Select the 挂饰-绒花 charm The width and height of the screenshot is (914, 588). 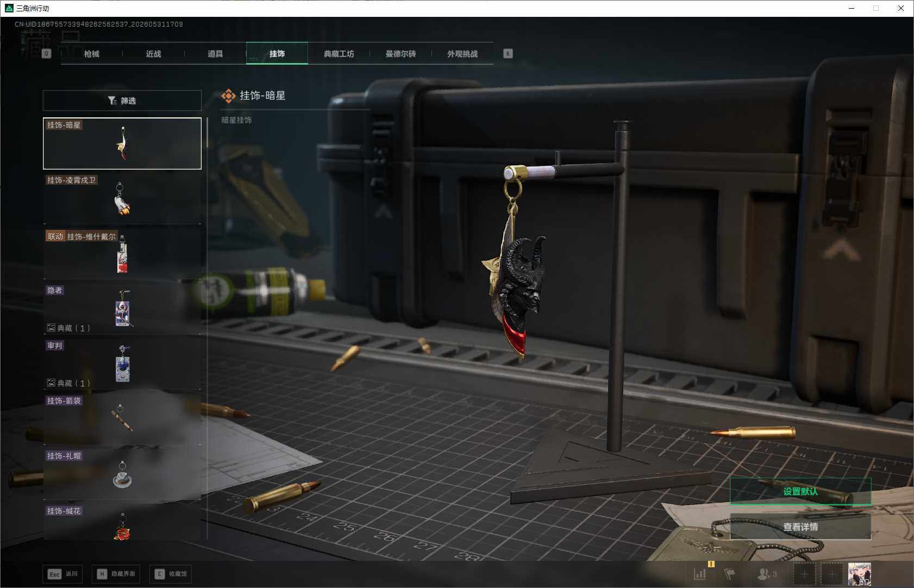tap(122, 522)
